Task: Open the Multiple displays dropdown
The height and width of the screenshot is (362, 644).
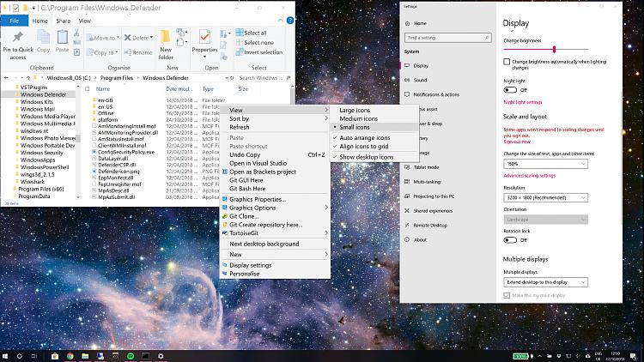Action: point(545,282)
